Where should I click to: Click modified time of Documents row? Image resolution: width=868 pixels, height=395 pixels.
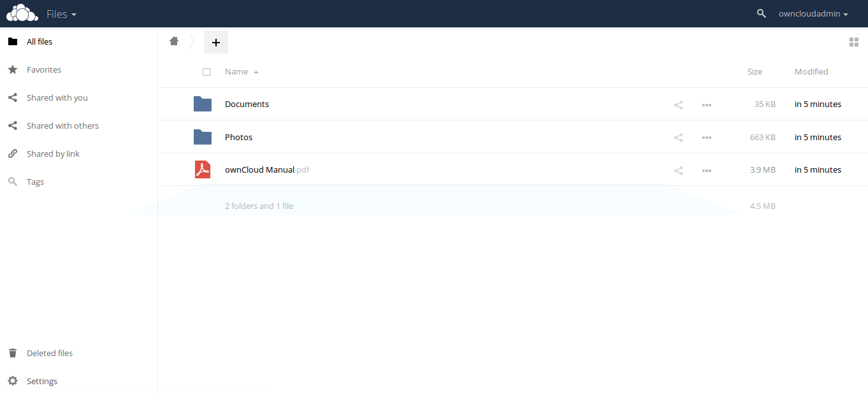818,104
